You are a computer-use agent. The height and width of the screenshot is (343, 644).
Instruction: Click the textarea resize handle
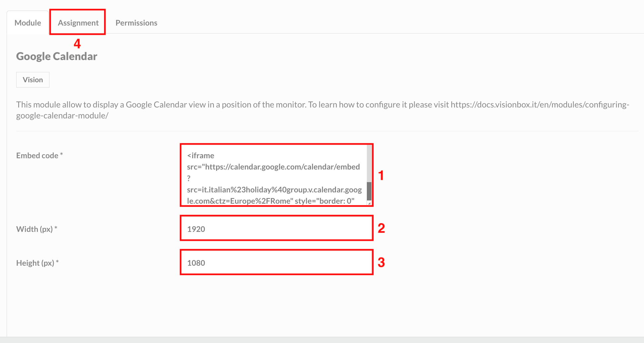point(370,203)
